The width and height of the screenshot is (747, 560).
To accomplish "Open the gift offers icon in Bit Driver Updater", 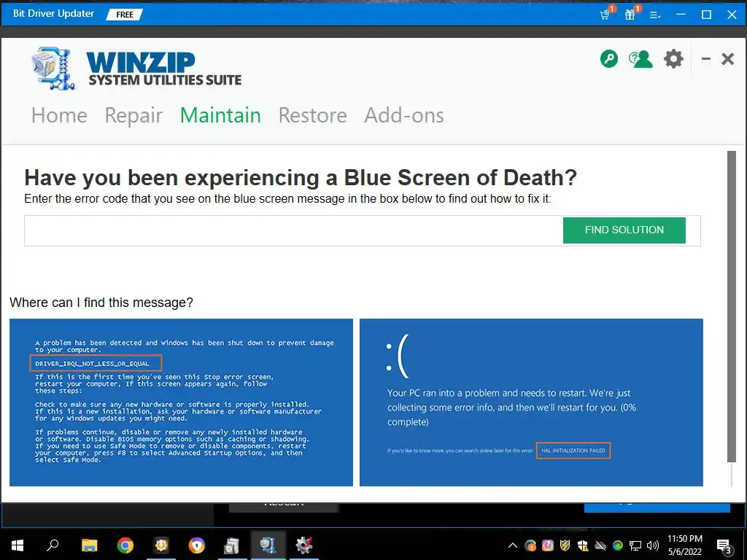I will tap(631, 14).
